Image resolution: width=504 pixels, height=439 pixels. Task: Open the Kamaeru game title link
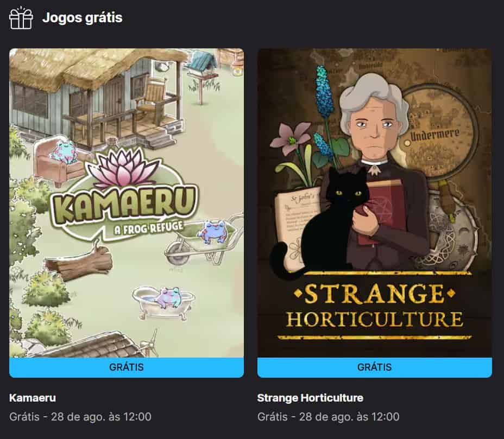pyautogui.click(x=33, y=398)
